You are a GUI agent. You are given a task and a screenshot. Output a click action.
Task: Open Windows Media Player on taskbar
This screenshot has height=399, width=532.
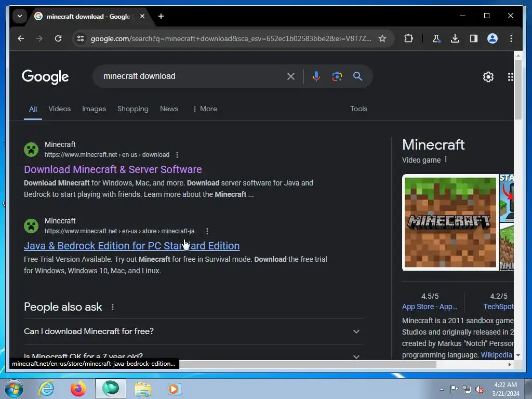[175, 389]
